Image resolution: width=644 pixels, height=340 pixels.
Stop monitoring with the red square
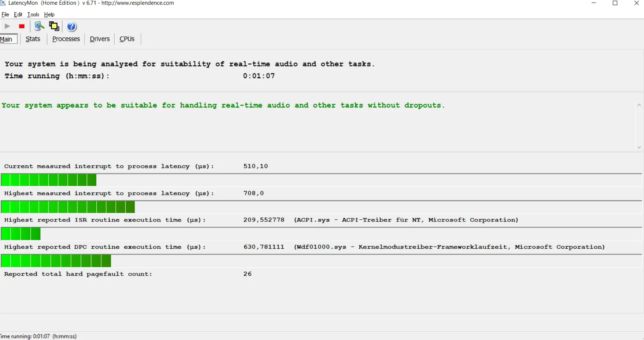pyautogui.click(x=22, y=26)
